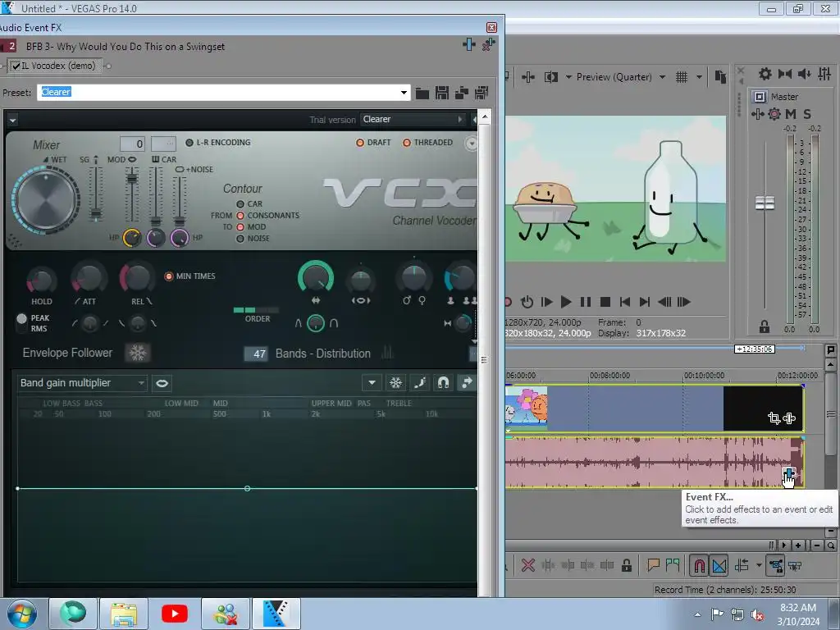Click the Master volume fader handle
The width and height of the screenshot is (840, 630).
pyautogui.click(x=765, y=203)
